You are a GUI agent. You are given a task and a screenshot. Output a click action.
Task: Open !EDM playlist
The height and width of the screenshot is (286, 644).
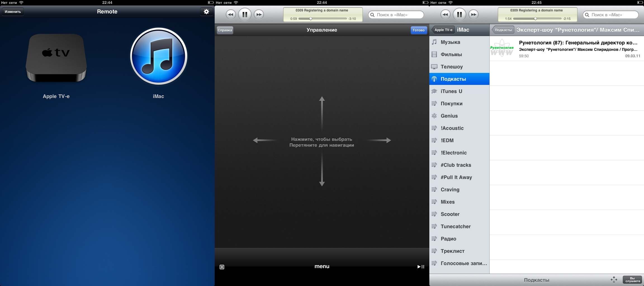459,140
